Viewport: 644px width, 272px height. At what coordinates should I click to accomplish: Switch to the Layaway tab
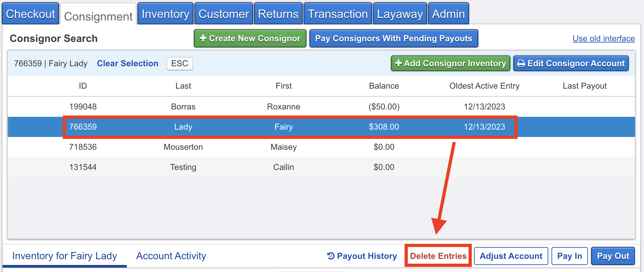pos(400,14)
